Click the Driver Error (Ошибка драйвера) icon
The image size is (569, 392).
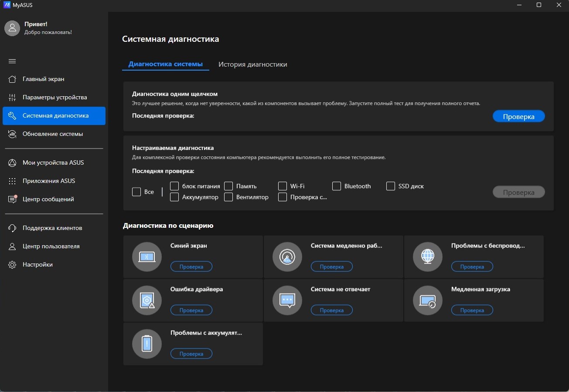pyautogui.click(x=147, y=301)
